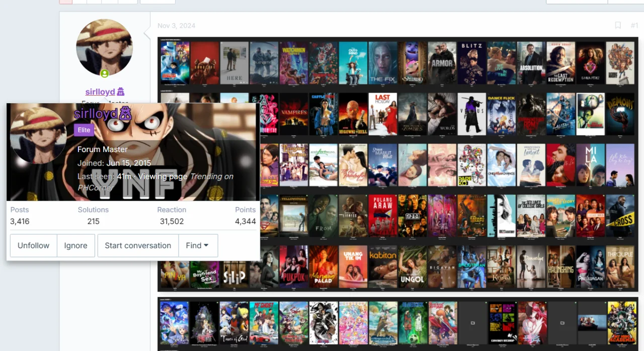Click the hover-card round avatar image
Image resolution: width=644 pixels, height=351 pixels.
pos(38,135)
